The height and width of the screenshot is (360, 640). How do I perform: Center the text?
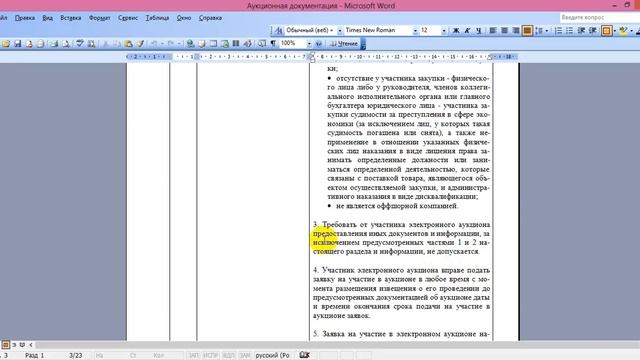click(x=504, y=31)
